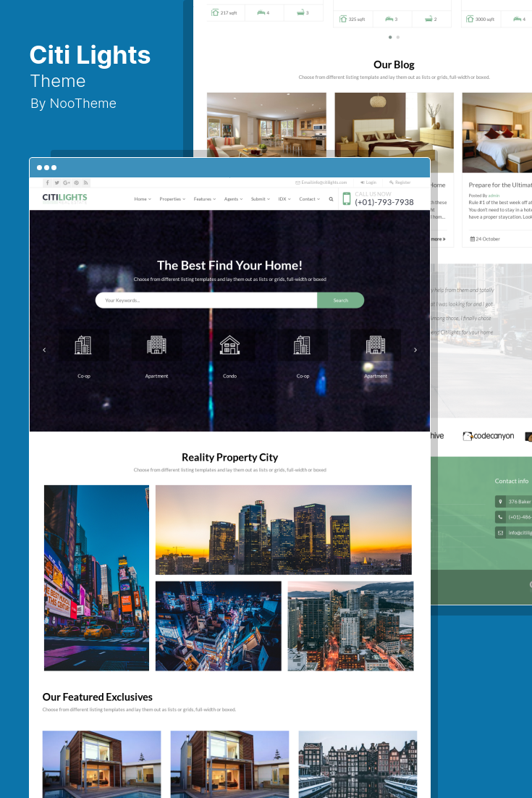Select the second Apartment building icon on right

coord(376,345)
